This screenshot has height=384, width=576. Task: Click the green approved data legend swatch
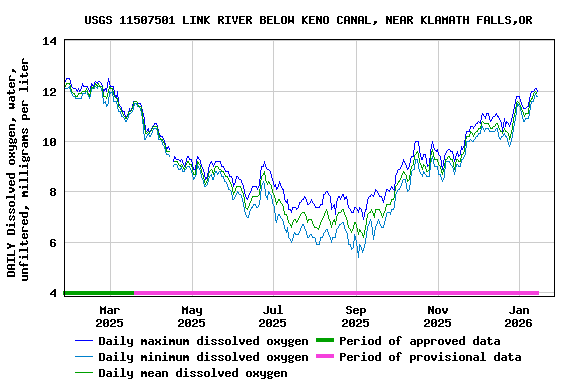(x=325, y=340)
